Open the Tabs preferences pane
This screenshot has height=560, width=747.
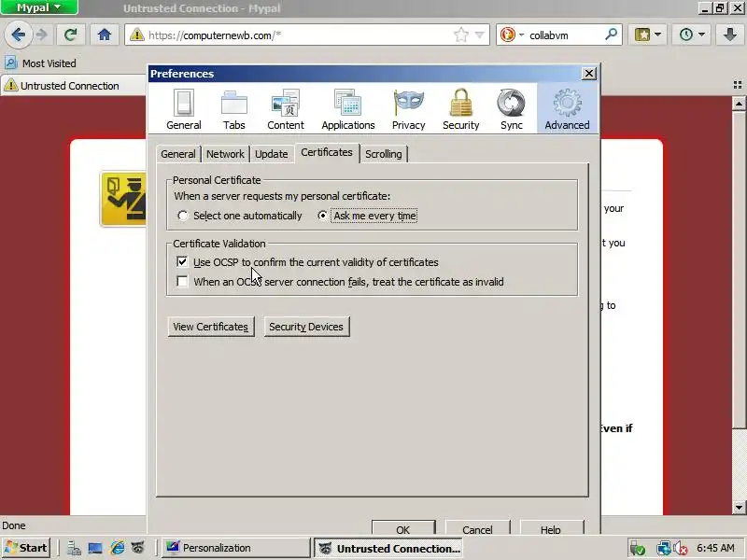(x=234, y=108)
